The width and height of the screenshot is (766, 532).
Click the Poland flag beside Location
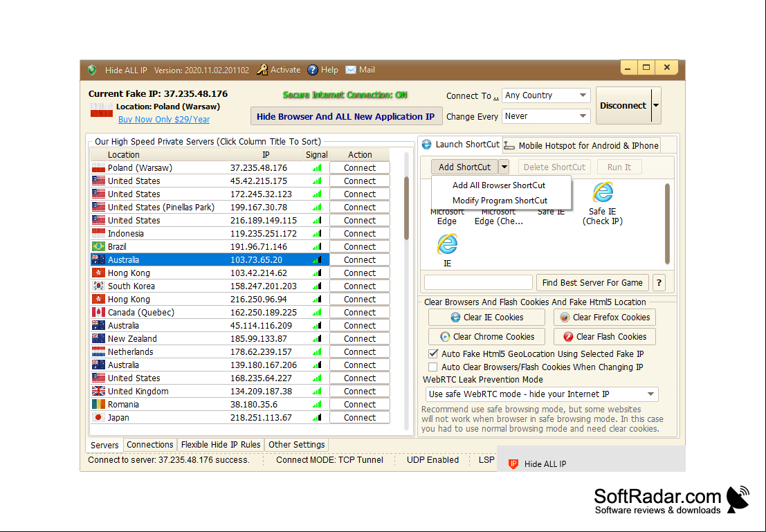[x=102, y=111]
